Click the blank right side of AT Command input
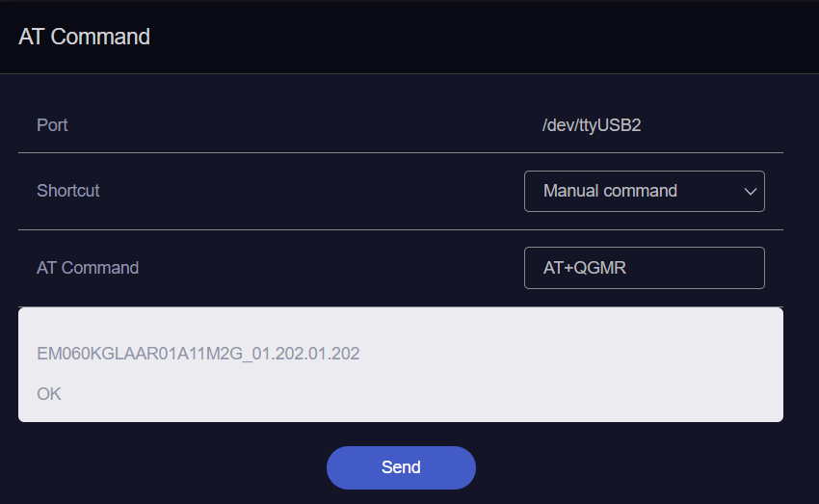The width and height of the screenshot is (819, 504). tap(700, 268)
